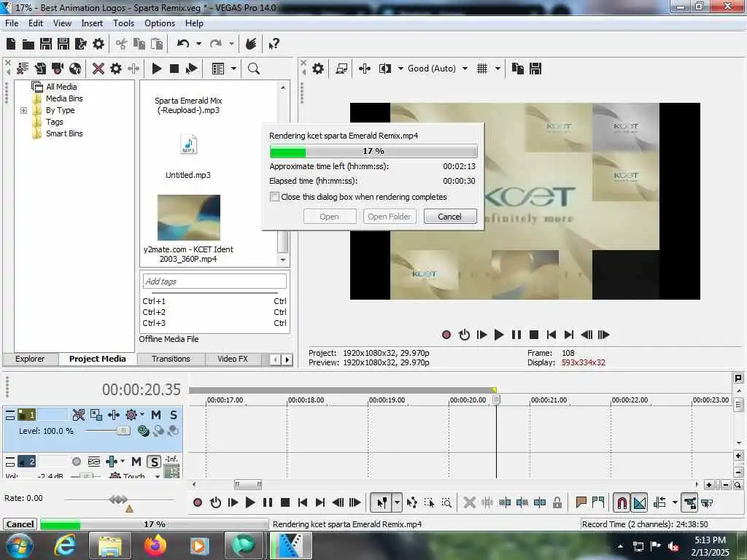Viewport: 747px width, 560px height.
Task: Click Save Snapshot to File icon
Action: click(x=535, y=69)
